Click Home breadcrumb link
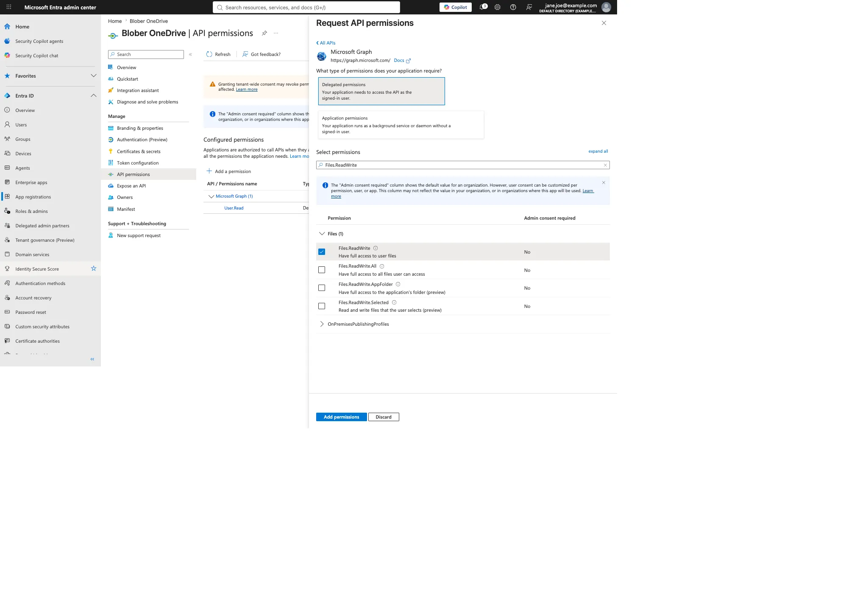Screen dimensions: 868x615 115,21
